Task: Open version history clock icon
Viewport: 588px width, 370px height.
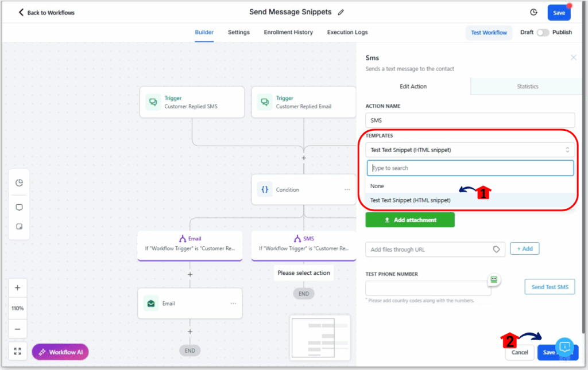Action: pyautogui.click(x=533, y=13)
